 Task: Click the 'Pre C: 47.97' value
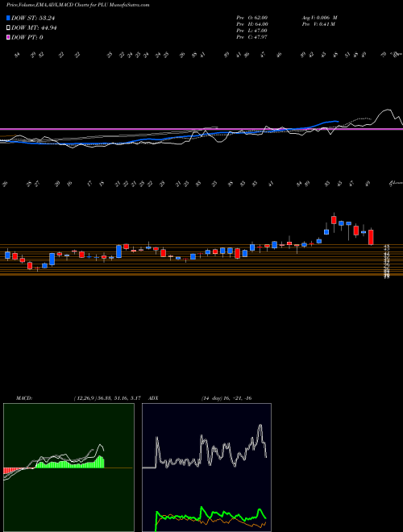tap(252, 37)
